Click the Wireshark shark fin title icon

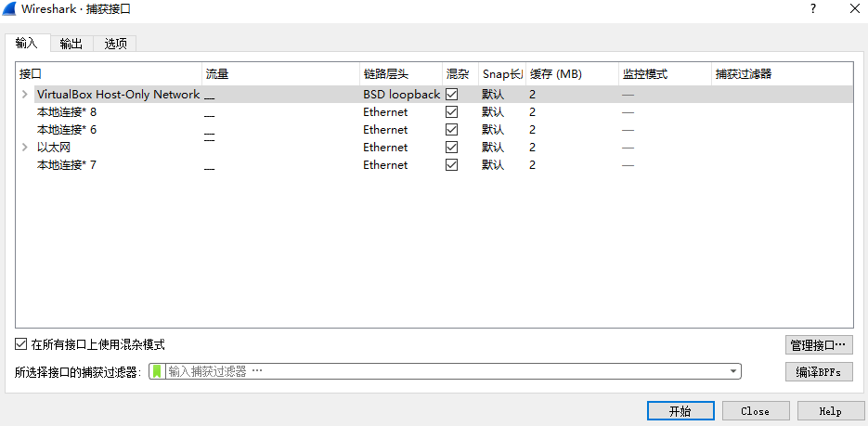pyautogui.click(x=9, y=8)
